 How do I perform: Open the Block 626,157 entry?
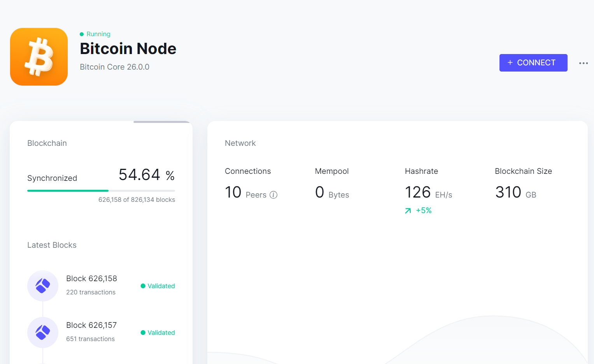tap(101, 332)
